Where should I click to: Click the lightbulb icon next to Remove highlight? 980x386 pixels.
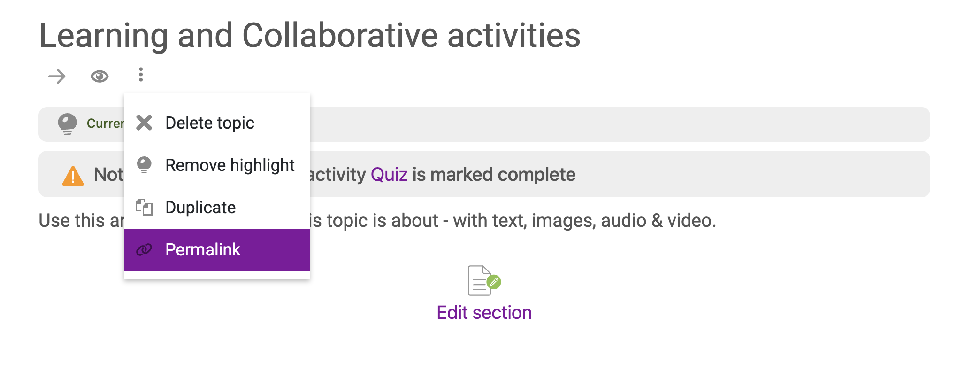[x=144, y=165]
